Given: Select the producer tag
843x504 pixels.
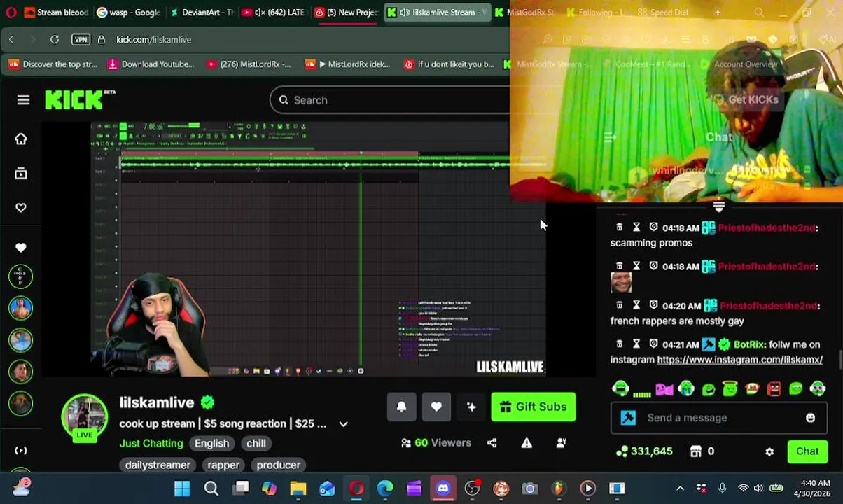Looking at the screenshot, I should point(278,465).
